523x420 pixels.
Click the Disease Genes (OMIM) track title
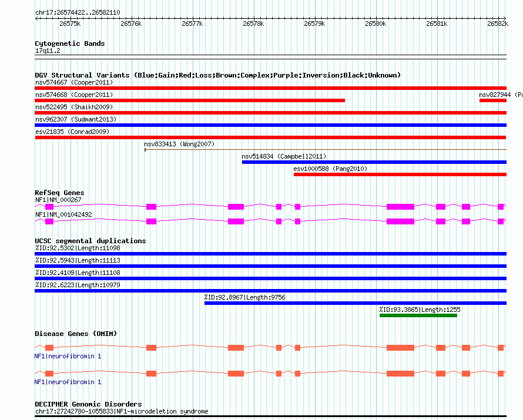(76, 334)
